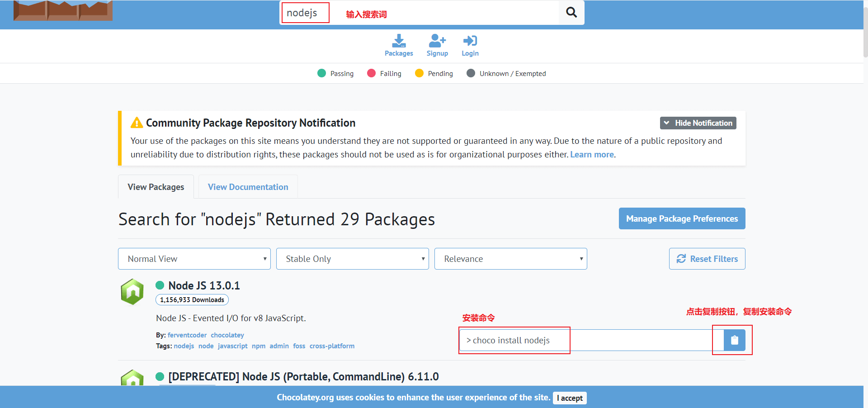
Task: Open the Learn more link
Action: pyautogui.click(x=592, y=155)
